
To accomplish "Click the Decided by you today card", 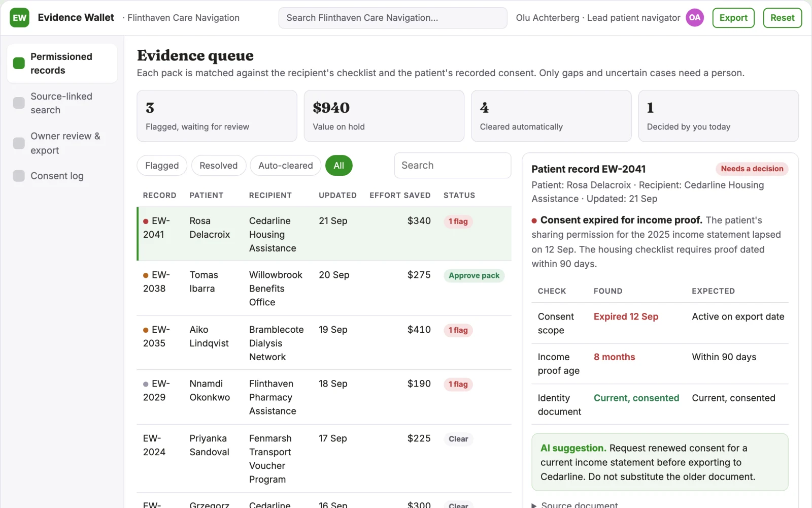I will point(718,116).
